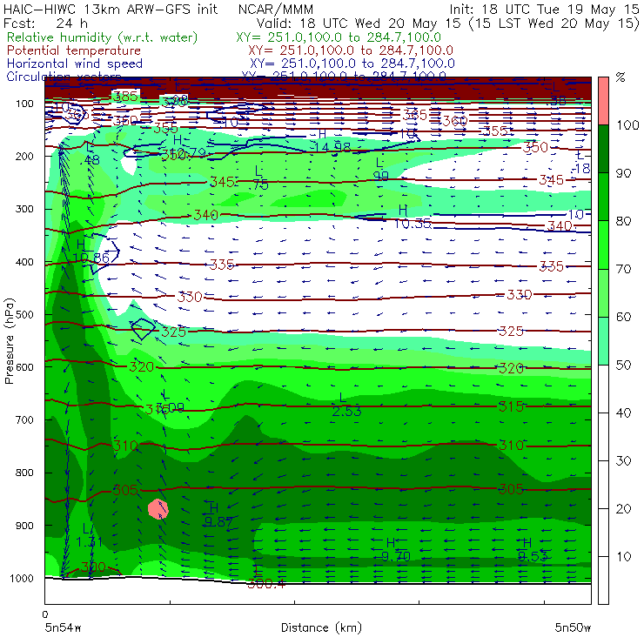Select the 60–70% light green color bar segment
The height and width of the screenshot is (644, 644).
click(603, 292)
